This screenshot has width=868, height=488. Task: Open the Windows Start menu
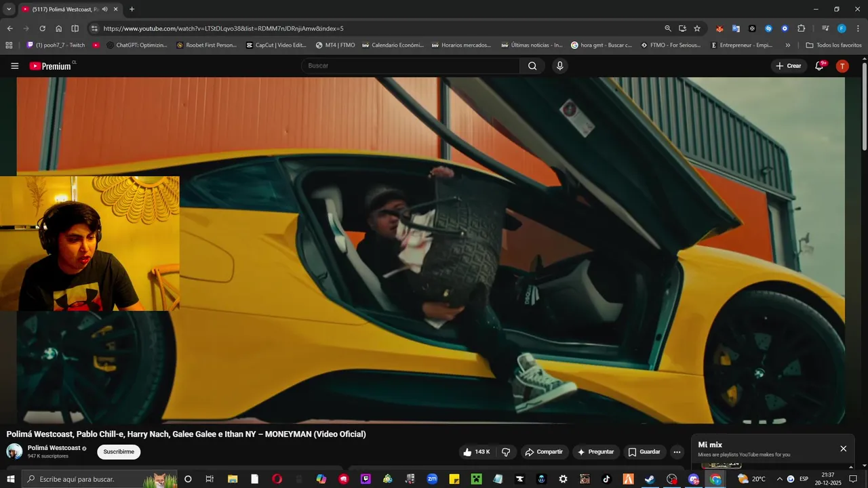[x=10, y=479]
